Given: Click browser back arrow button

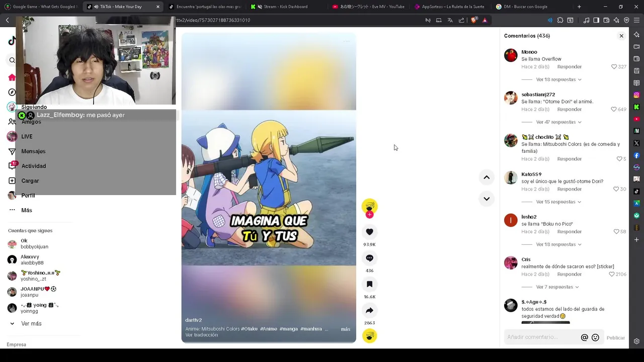Looking at the screenshot, I should 8,20.
